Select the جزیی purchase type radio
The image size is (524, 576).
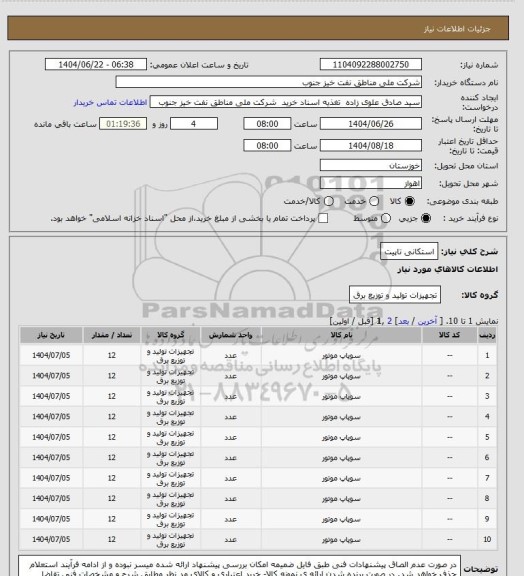pos(426,218)
